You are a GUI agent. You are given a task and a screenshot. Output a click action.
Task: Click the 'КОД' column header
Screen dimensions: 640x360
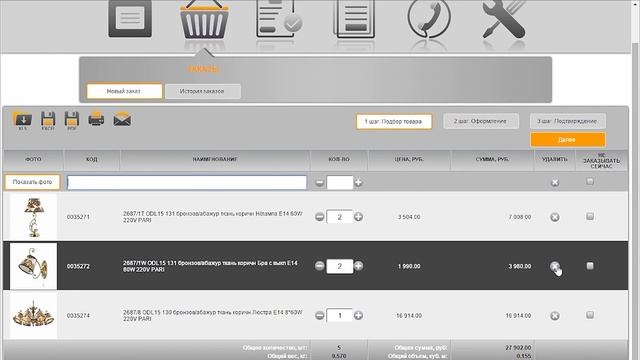coord(92,160)
